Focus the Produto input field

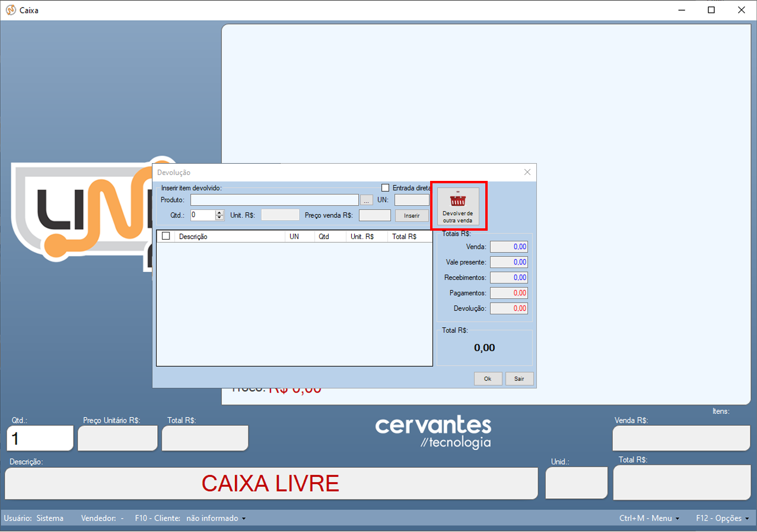275,200
